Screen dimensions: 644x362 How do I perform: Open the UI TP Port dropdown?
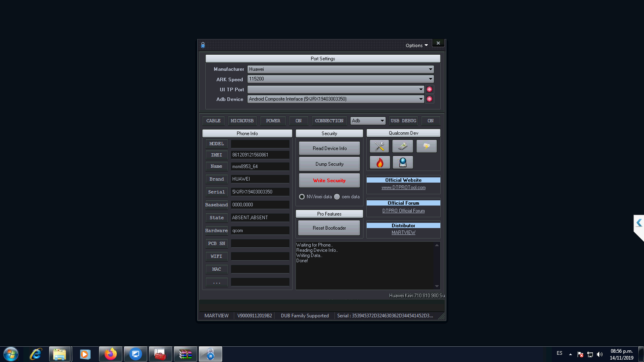(x=336, y=89)
